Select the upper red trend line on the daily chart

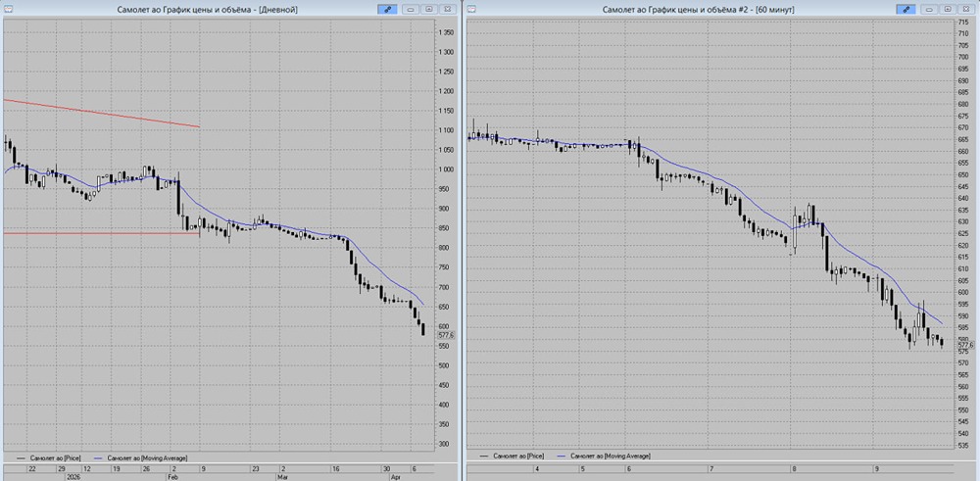pyautogui.click(x=101, y=113)
